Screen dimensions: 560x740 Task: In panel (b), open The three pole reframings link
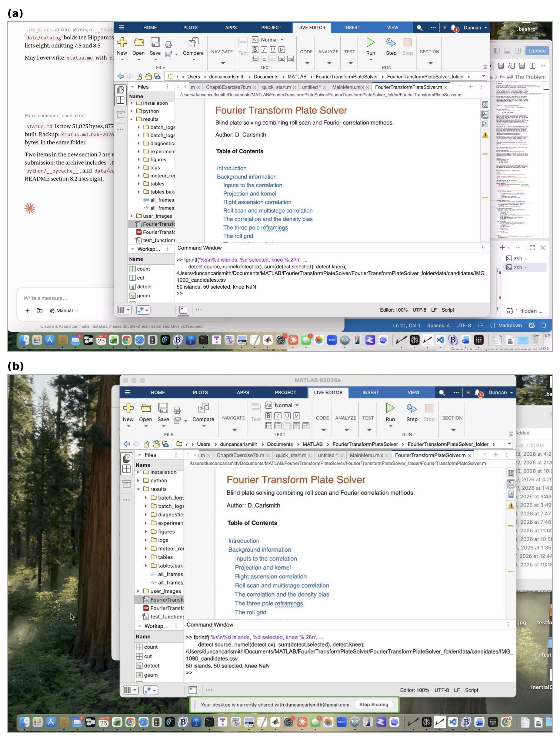point(269,603)
